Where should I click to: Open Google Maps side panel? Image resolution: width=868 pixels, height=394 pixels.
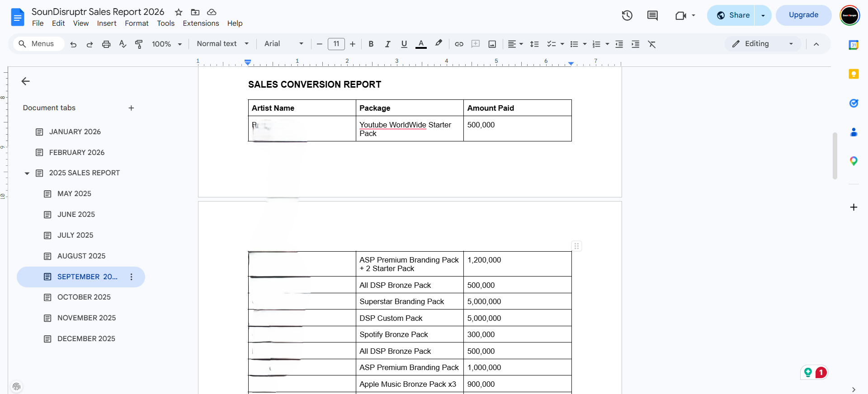(x=854, y=161)
